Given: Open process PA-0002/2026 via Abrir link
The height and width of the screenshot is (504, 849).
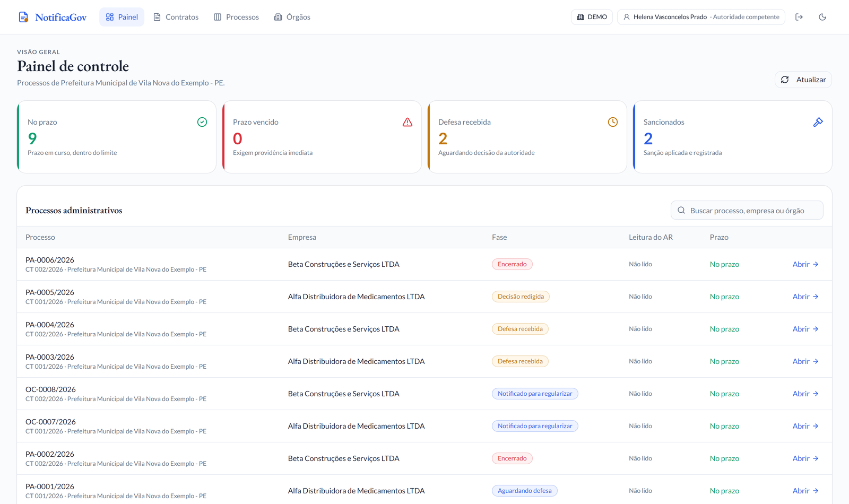Looking at the screenshot, I should pyautogui.click(x=805, y=458).
